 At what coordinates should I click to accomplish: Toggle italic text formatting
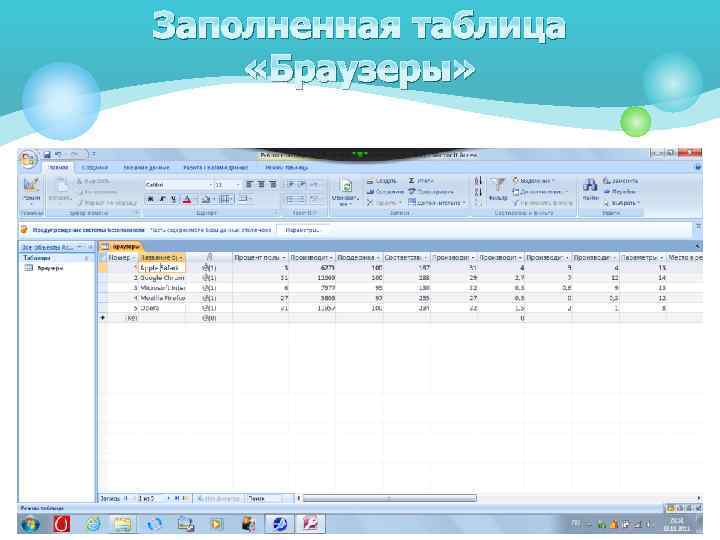162,199
